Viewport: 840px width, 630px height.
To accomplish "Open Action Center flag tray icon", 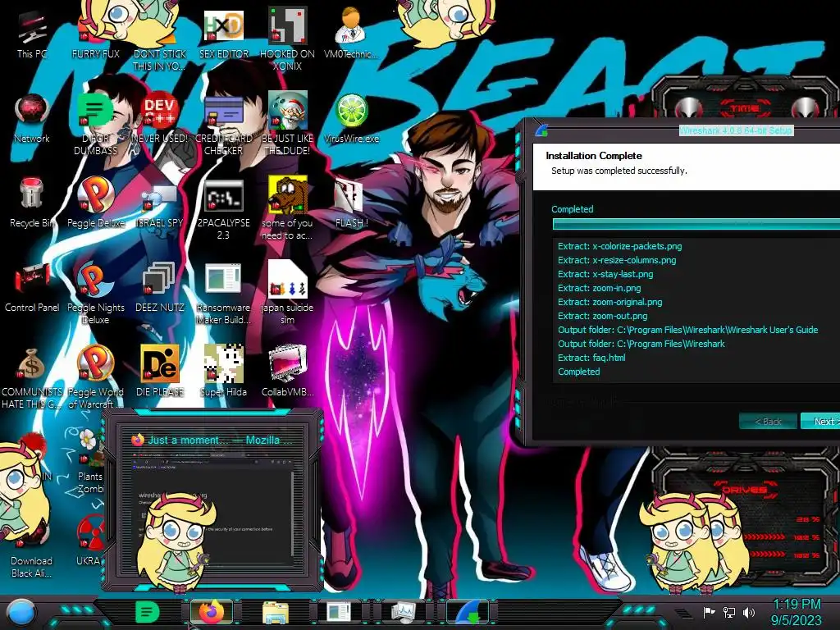I will [x=709, y=612].
